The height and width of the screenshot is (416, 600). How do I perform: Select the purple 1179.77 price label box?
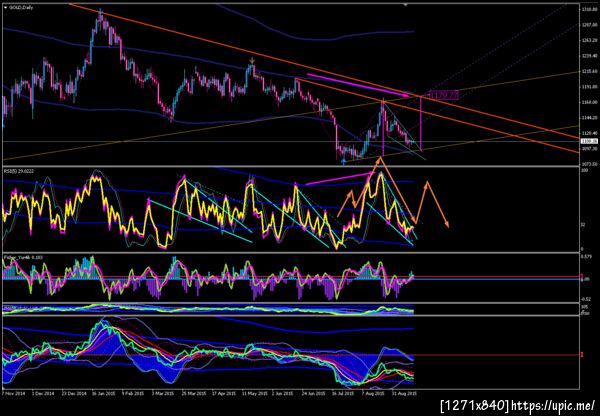click(x=443, y=95)
